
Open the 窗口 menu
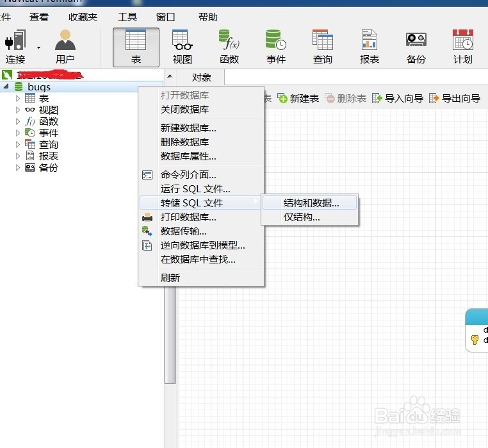(166, 17)
